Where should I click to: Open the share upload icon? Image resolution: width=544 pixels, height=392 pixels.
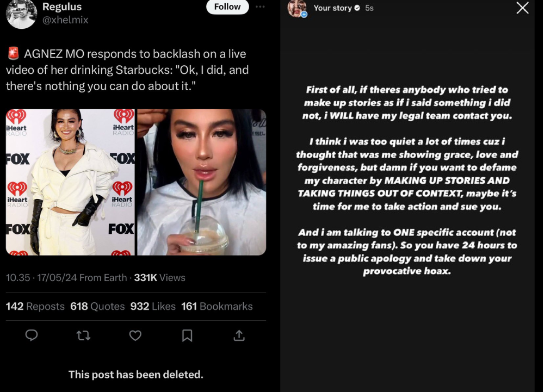pos(239,335)
